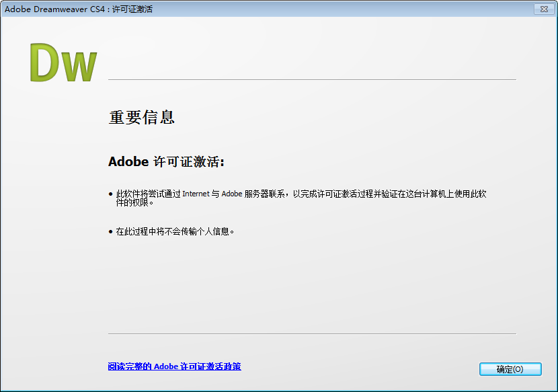Click the bullet text starting 此软件将尝试通过 Internet

[301, 198]
